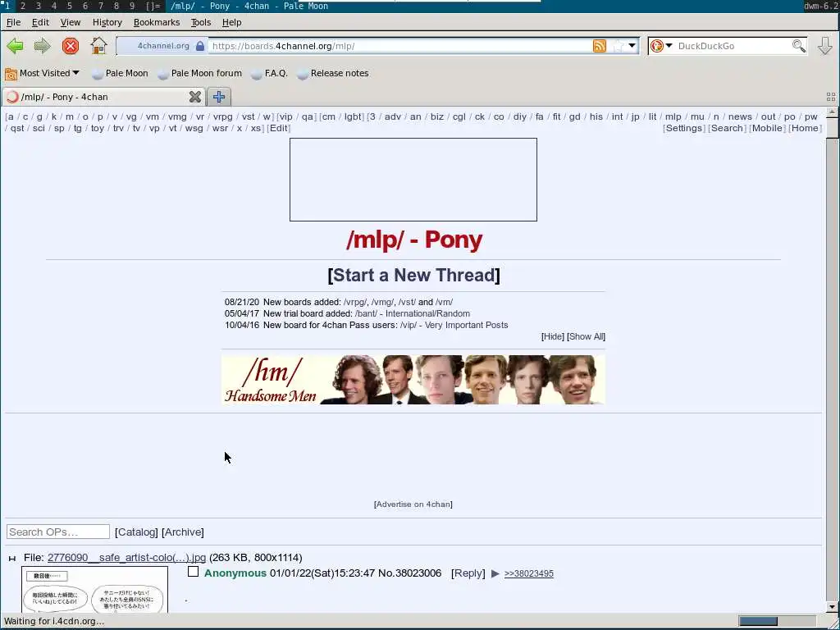
Task: Open the /hm/ Handsome Men banner
Action: tap(413, 380)
